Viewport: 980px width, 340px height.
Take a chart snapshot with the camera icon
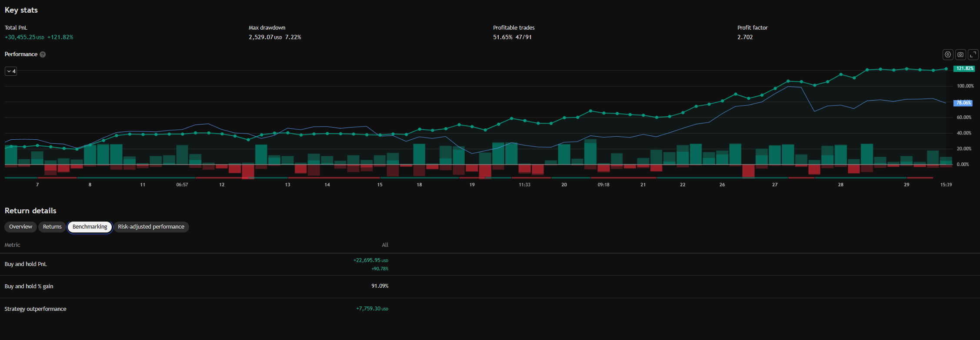[x=960, y=54]
